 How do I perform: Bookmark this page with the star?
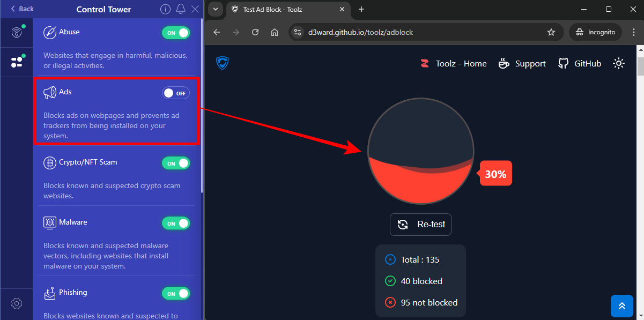click(x=551, y=32)
